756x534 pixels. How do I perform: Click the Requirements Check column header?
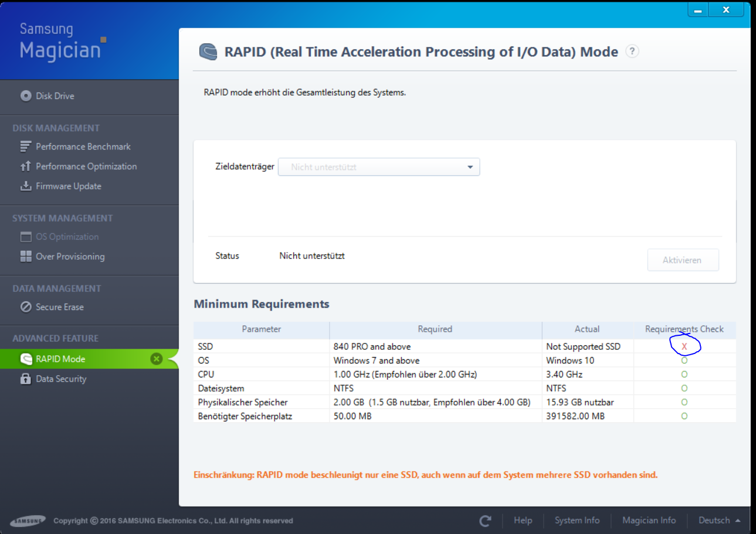click(684, 329)
